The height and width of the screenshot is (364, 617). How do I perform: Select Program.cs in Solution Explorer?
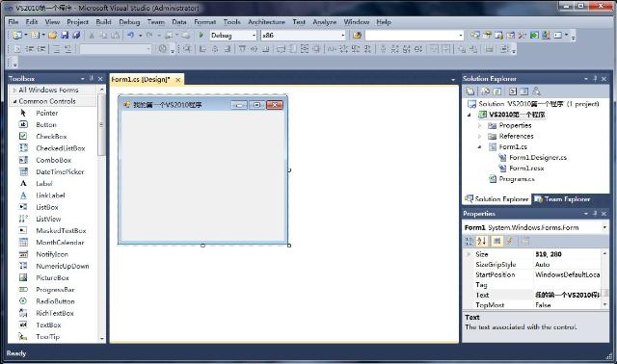517,179
